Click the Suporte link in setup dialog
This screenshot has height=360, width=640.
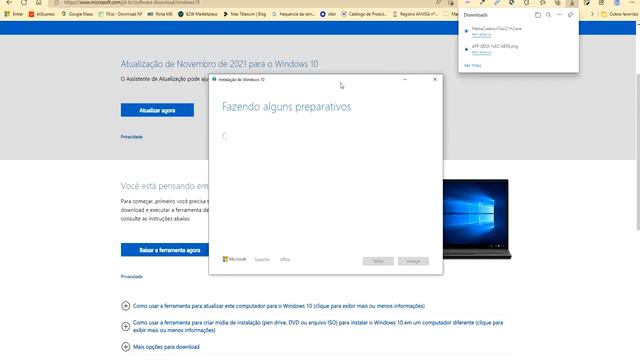[x=262, y=260]
